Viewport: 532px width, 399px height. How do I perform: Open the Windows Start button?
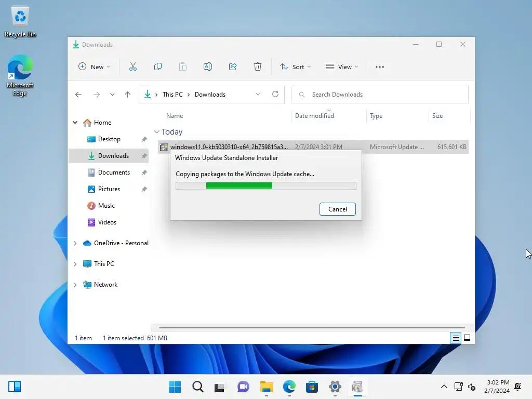(175, 387)
